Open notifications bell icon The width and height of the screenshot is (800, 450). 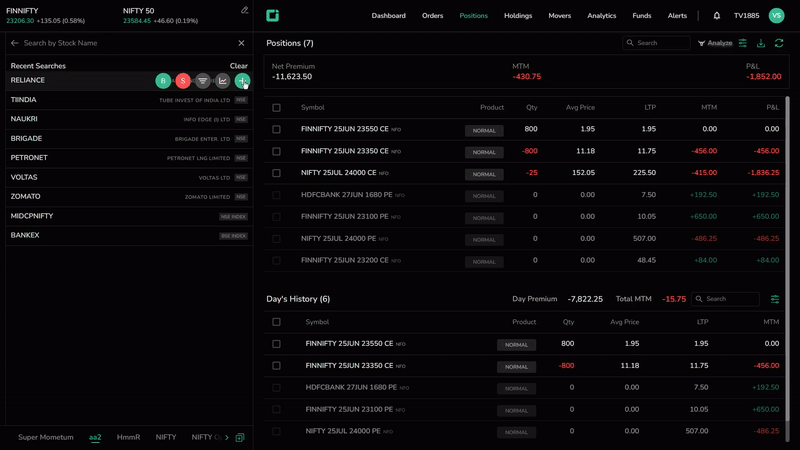[717, 16]
